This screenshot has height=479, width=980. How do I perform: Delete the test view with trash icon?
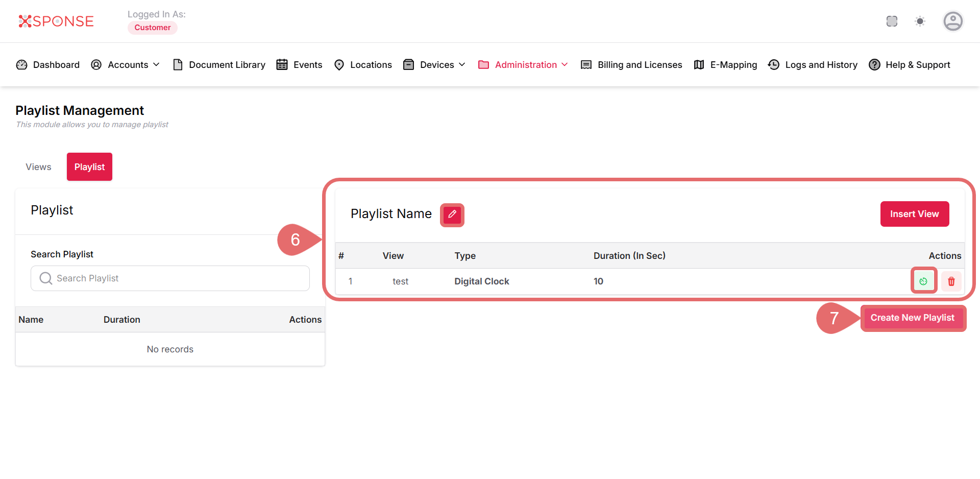pyautogui.click(x=951, y=281)
